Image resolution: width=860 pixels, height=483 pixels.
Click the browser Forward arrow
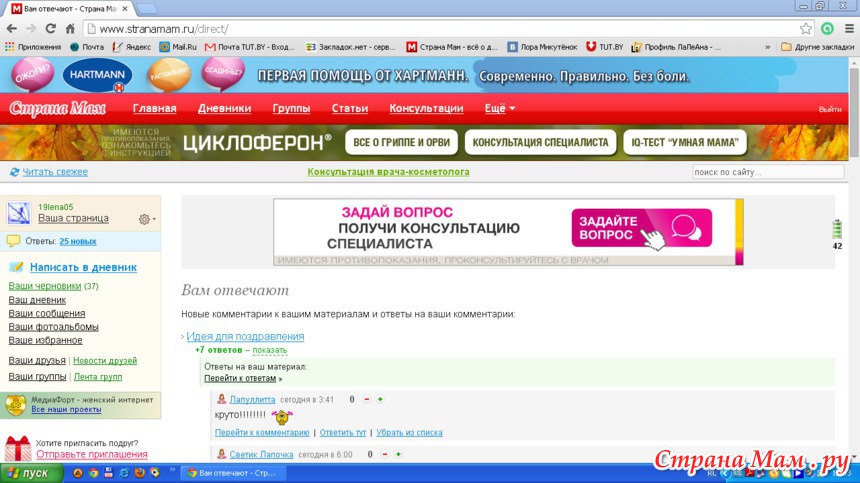pyautogui.click(x=31, y=29)
